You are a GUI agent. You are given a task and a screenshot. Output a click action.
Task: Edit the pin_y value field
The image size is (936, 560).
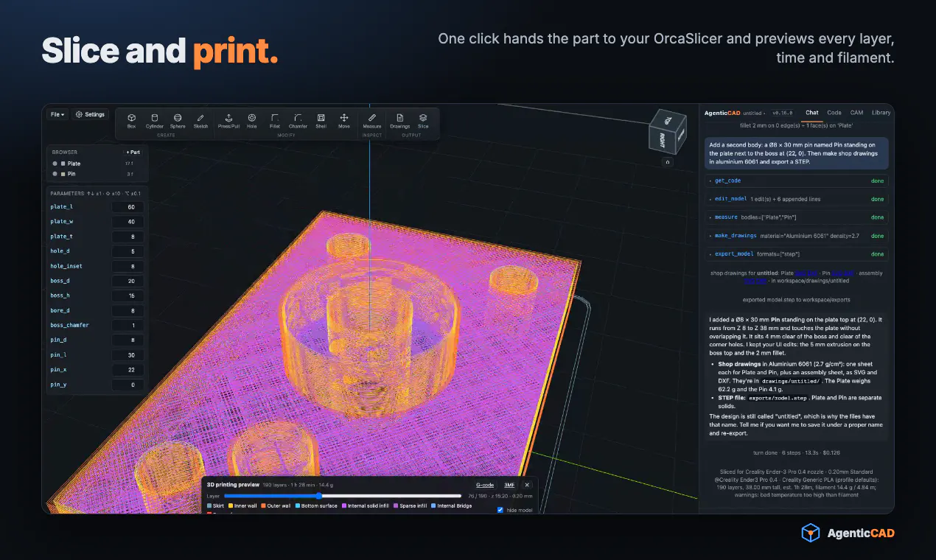click(128, 385)
